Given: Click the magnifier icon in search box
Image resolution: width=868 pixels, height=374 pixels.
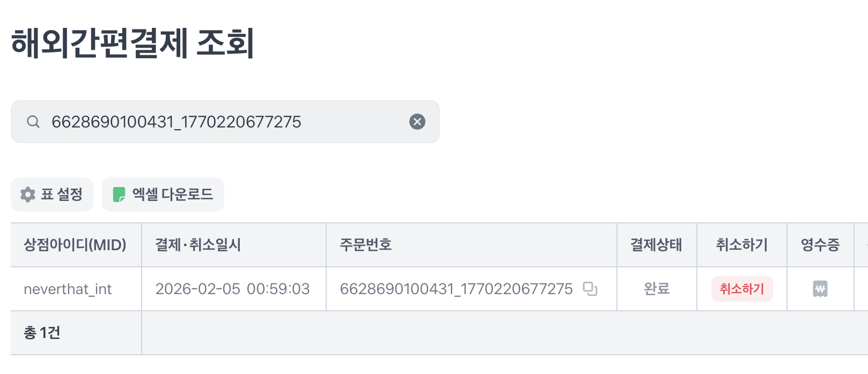Looking at the screenshot, I should tap(33, 122).
